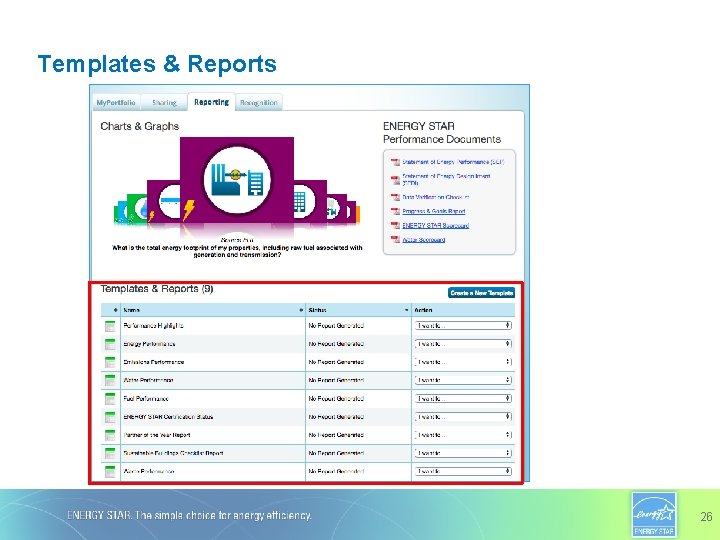Open the Statement of Energy Performance (SEP) link
This screenshot has height=540, width=720.
point(453,162)
